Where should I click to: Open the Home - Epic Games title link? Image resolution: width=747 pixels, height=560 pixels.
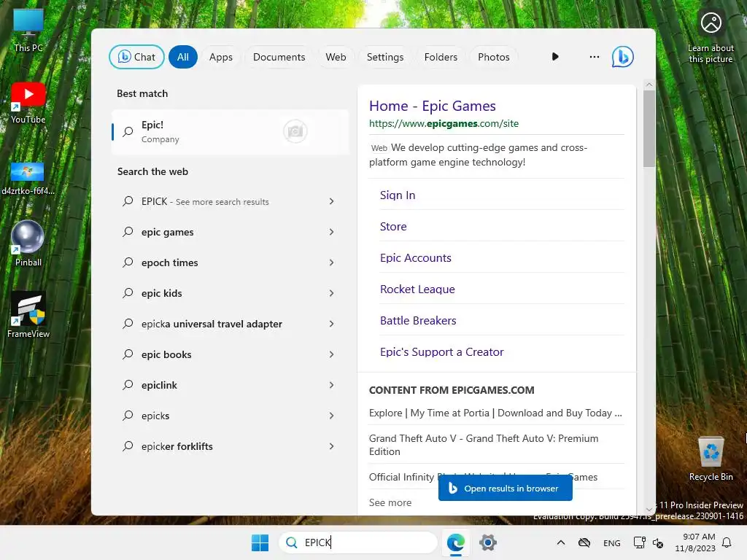point(432,106)
